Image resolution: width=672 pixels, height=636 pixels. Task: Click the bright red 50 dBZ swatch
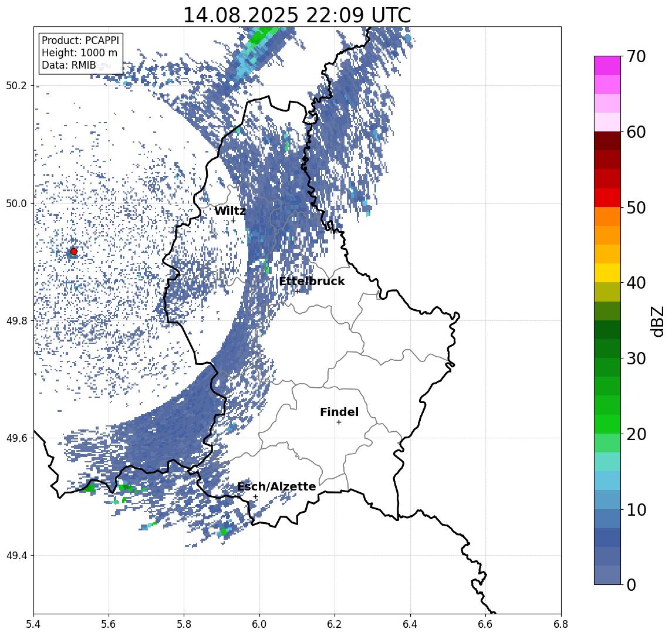click(x=607, y=198)
